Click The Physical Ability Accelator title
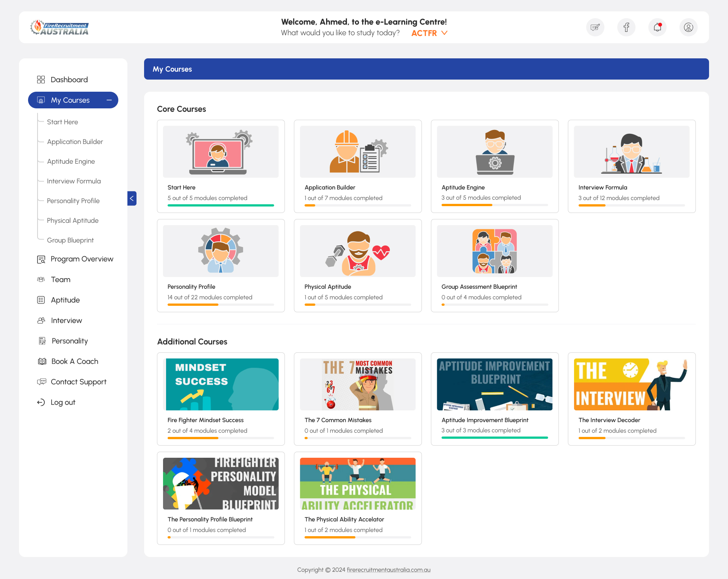This screenshot has height=579, width=728. point(344,519)
